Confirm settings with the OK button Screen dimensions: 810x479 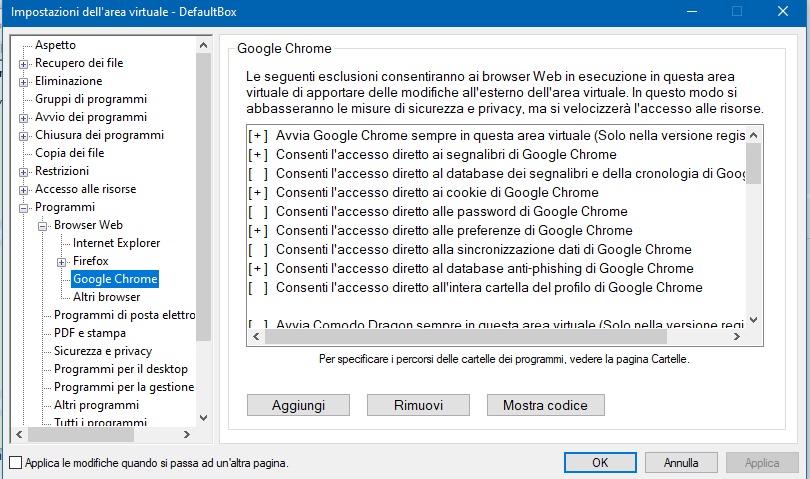600,462
